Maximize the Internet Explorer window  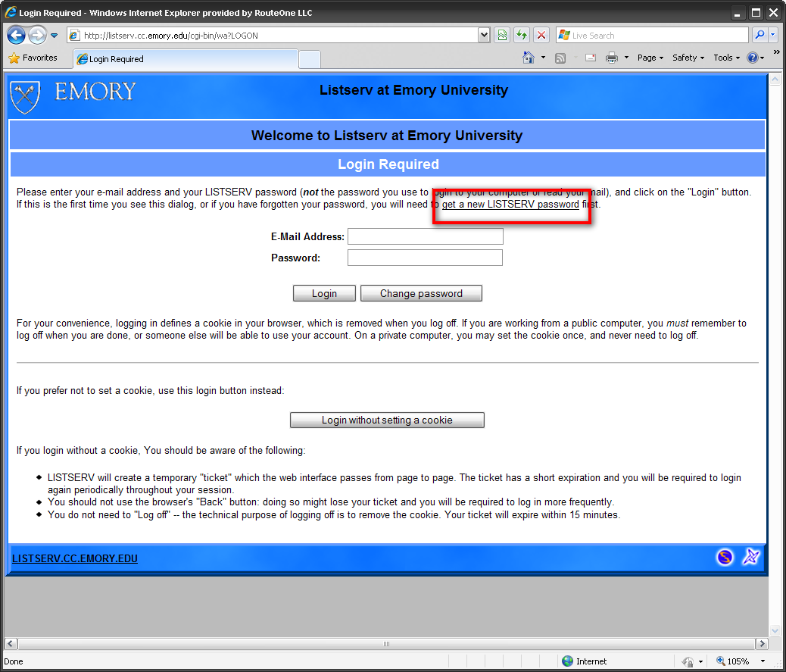point(756,13)
